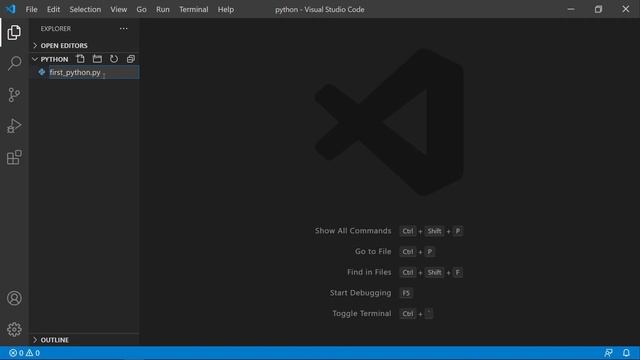
Task: Click the Python file icon beside first_python.py
Action: pyautogui.click(x=42, y=72)
